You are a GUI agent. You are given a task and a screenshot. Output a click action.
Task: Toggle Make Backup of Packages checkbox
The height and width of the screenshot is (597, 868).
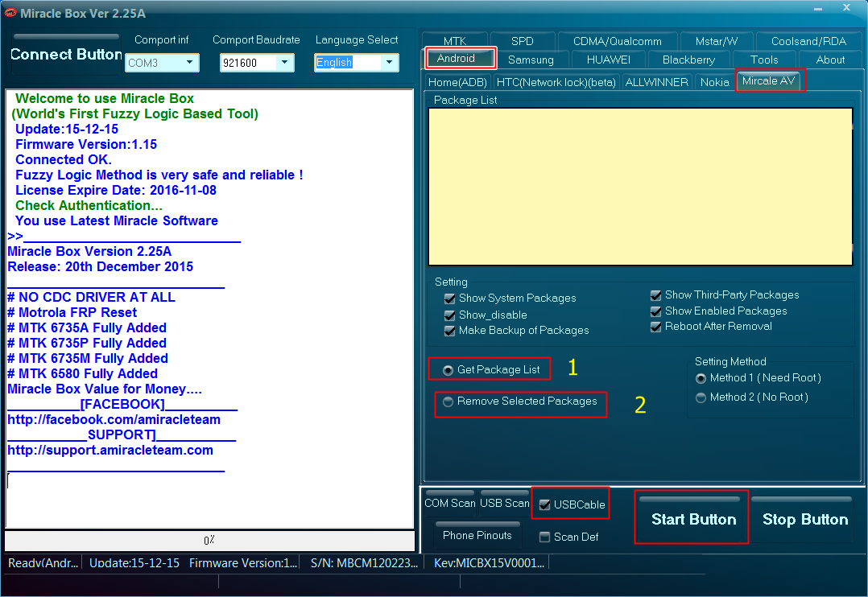(x=449, y=331)
